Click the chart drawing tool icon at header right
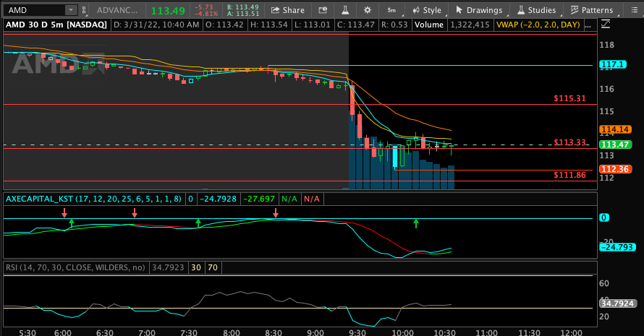Viewport: 644px width, 336px height. click(x=606, y=25)
